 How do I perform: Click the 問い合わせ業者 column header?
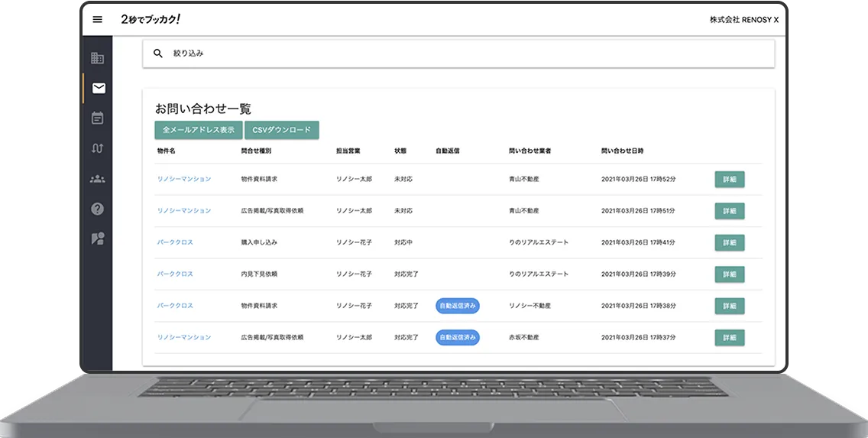pos(530,151)
